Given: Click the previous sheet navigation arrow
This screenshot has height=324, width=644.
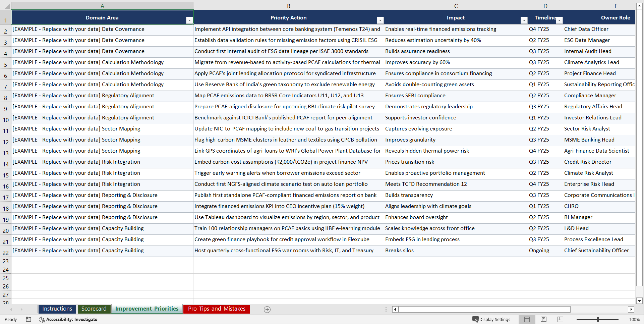Looking at the screenshot, I should (11, 309).
